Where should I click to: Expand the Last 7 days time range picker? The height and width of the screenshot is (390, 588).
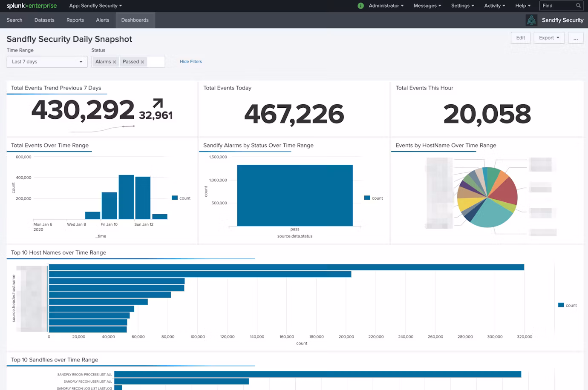tap(47, 62)
